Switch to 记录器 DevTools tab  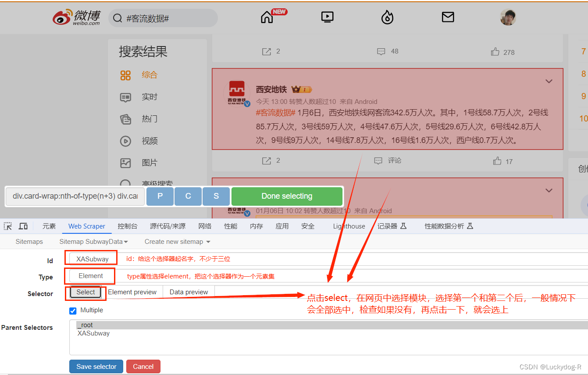coord(392,226)
